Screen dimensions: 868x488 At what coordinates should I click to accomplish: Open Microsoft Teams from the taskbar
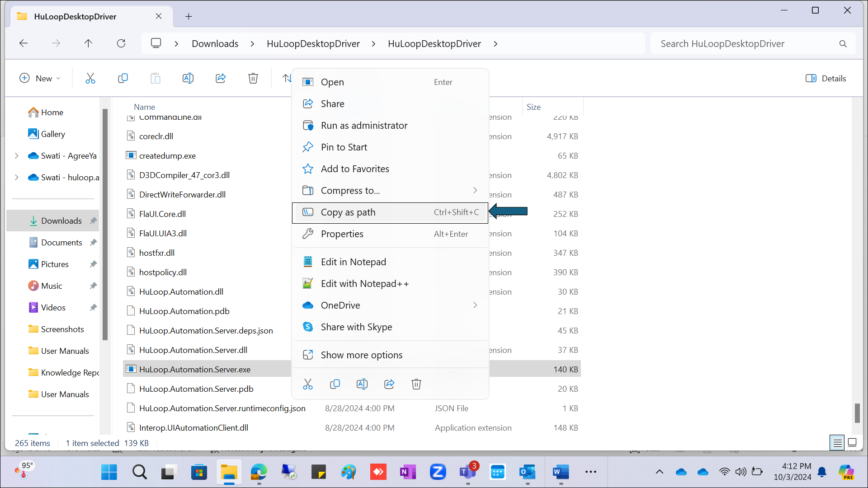point(467,472)
